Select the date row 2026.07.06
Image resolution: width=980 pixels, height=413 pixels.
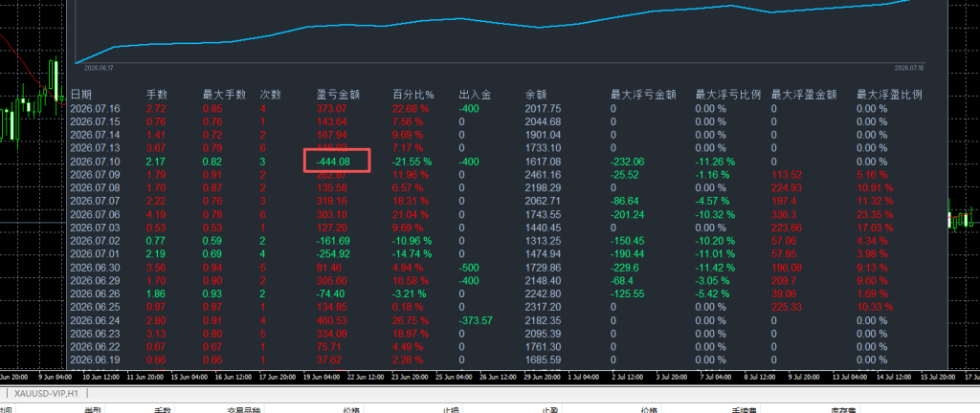(95, 214)
